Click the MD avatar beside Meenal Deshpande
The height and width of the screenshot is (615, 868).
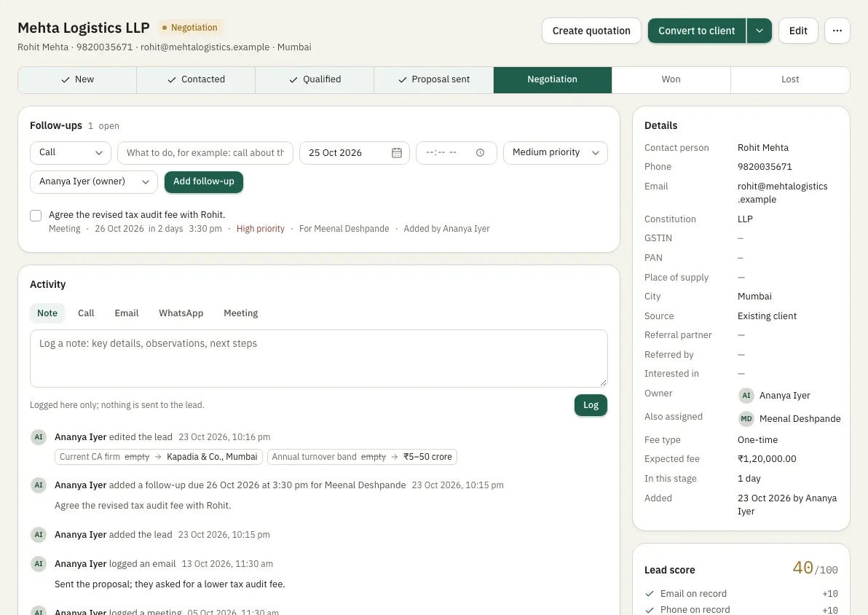click(x=746, y=418)
